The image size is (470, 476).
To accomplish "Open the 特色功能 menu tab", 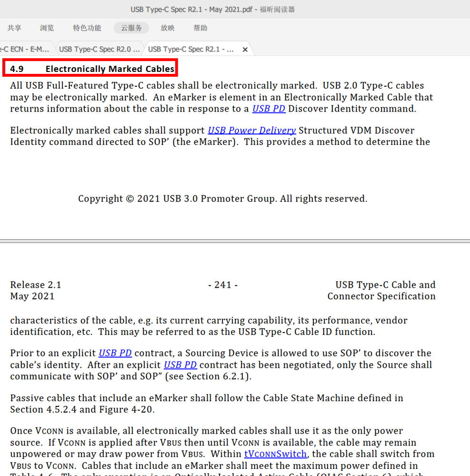I will click(87, 28).
